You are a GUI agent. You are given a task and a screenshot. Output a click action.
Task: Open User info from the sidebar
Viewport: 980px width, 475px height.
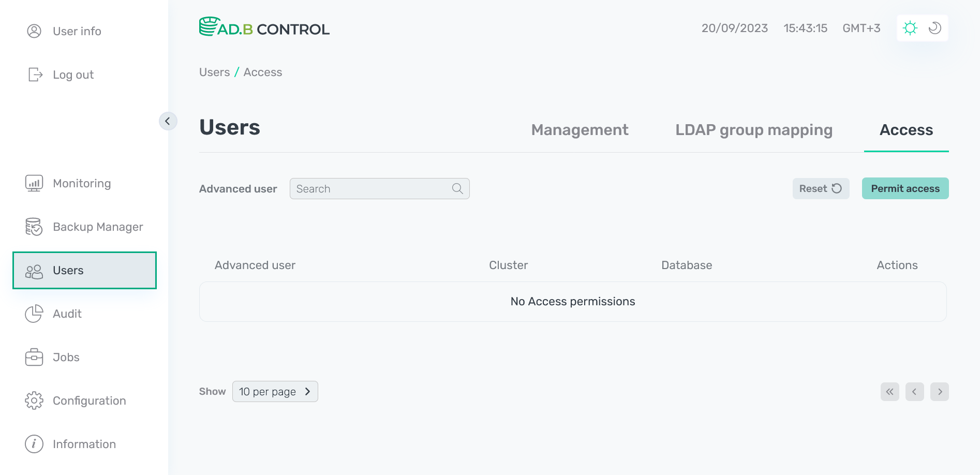click(x=76, y=31)
